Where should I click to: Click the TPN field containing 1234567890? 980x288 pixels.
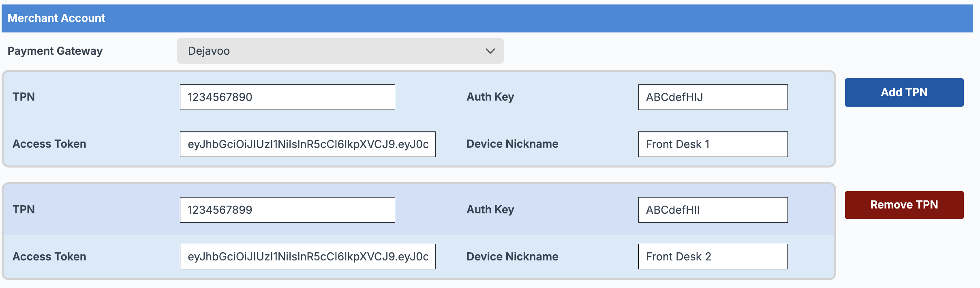pos(287,97)
